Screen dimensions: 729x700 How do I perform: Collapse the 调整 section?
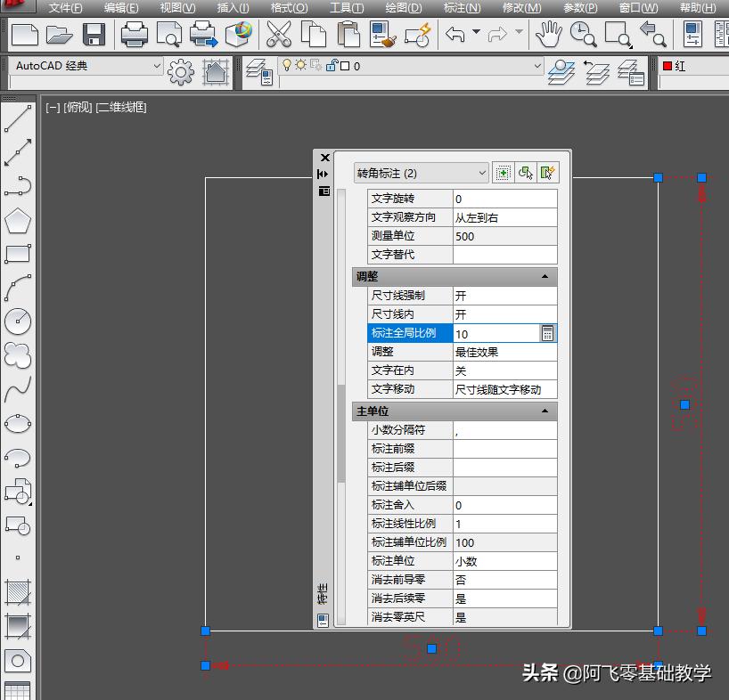pos(545,277)
